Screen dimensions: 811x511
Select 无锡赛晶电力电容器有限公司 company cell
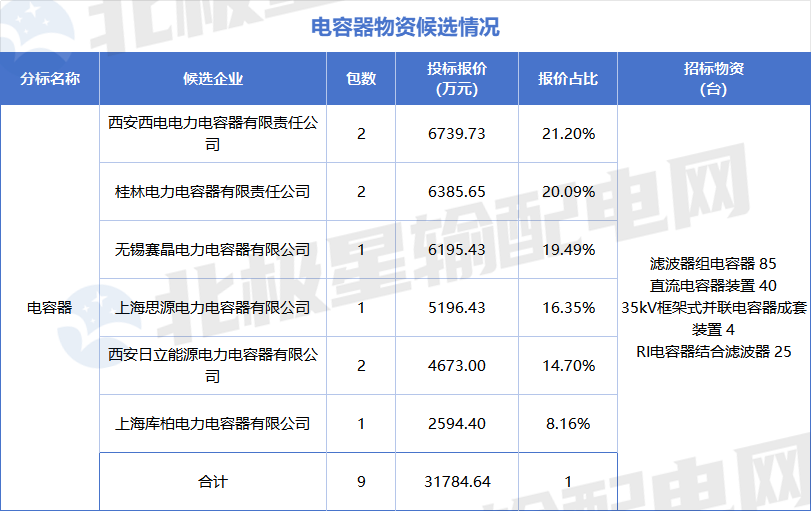tap(213, 250)
